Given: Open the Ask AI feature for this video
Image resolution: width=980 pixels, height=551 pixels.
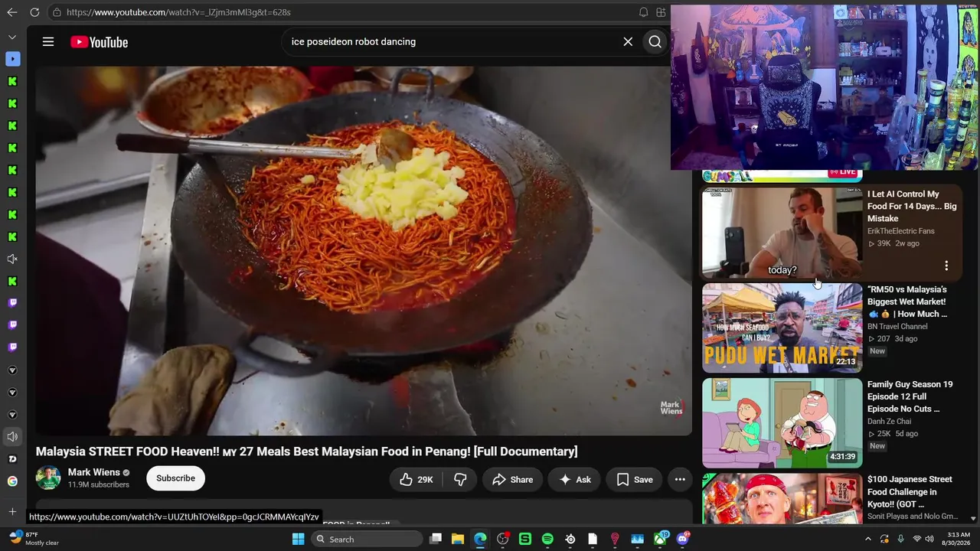Looking at the screenshot, I should (x=575, y=480).
